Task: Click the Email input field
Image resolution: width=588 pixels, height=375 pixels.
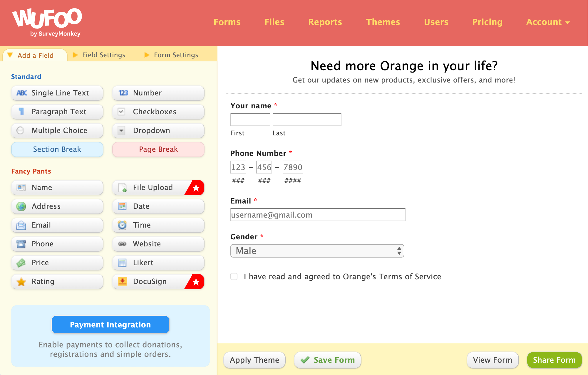Action: 318,214
